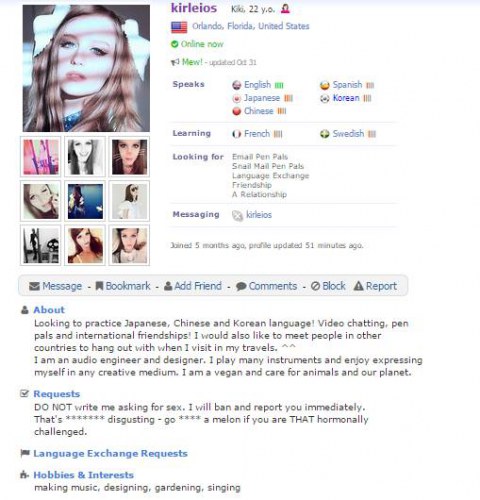Click the Comments speech bubble icon
Viewport: 480px width, 500px height.
pos(241,286)
